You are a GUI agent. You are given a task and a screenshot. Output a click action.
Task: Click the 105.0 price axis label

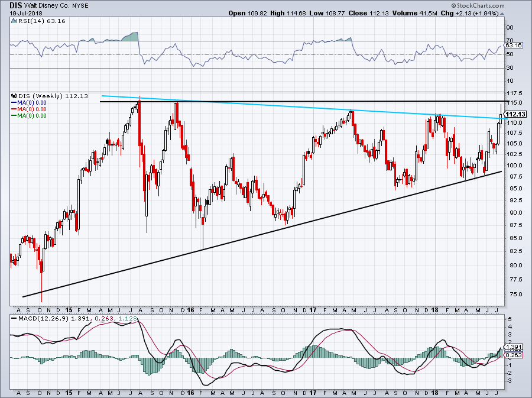[x=514, y=144]
